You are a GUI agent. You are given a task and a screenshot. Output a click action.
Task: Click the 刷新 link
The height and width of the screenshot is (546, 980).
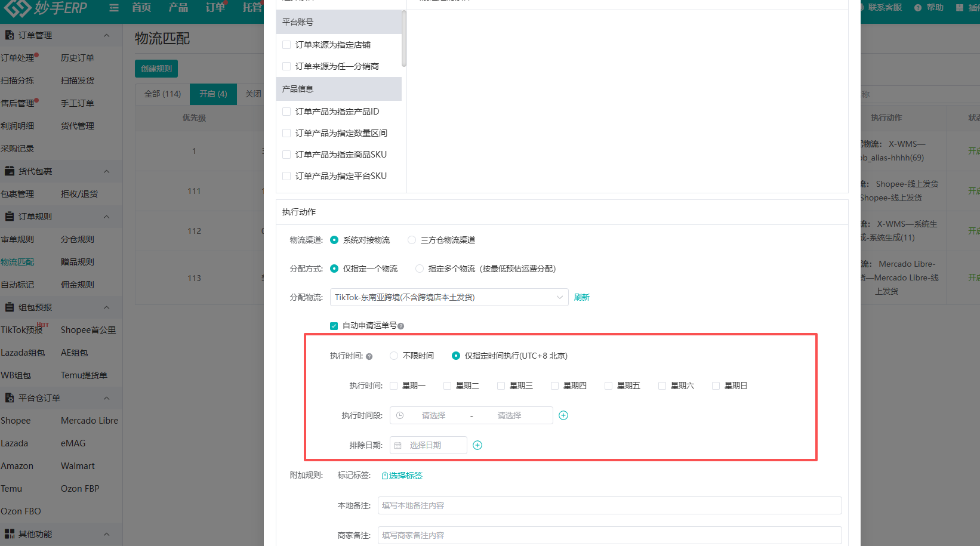click(582, 297)
